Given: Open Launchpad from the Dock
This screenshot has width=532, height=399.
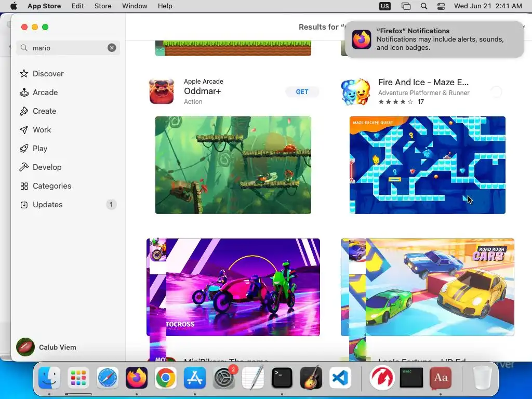Looking at the screenshot, I should (x=78, y=378).
